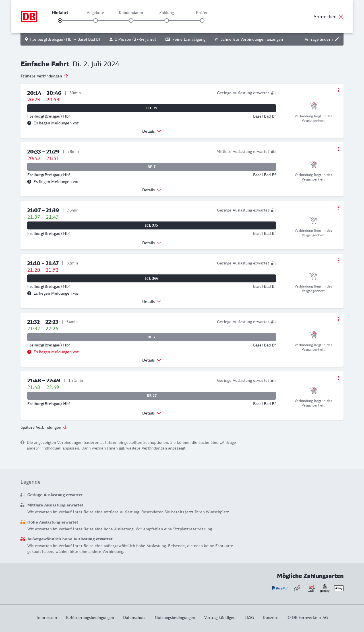Select the Zahlung step circle

(167, 20)
